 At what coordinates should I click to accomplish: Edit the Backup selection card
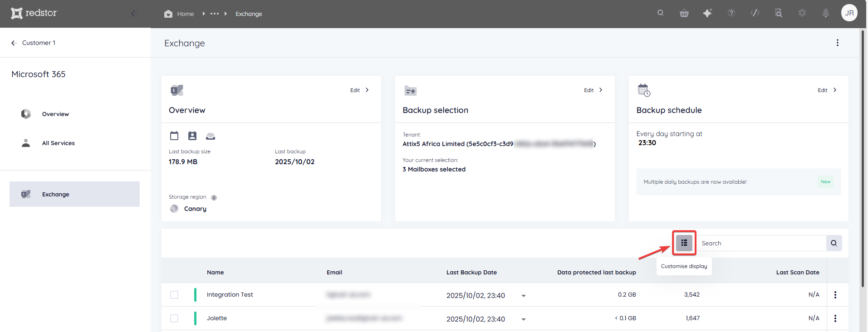point(593,90)
